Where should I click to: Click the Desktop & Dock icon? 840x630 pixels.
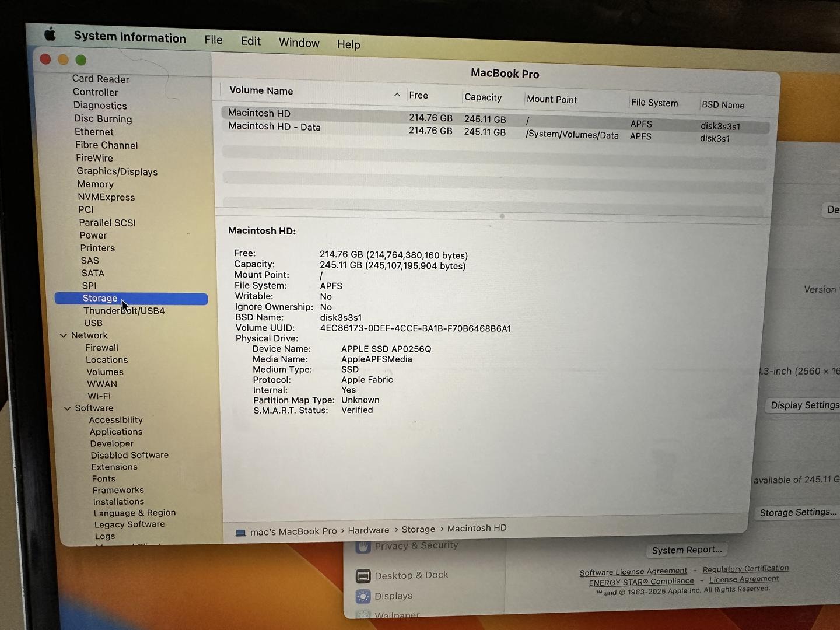point(363,576)
